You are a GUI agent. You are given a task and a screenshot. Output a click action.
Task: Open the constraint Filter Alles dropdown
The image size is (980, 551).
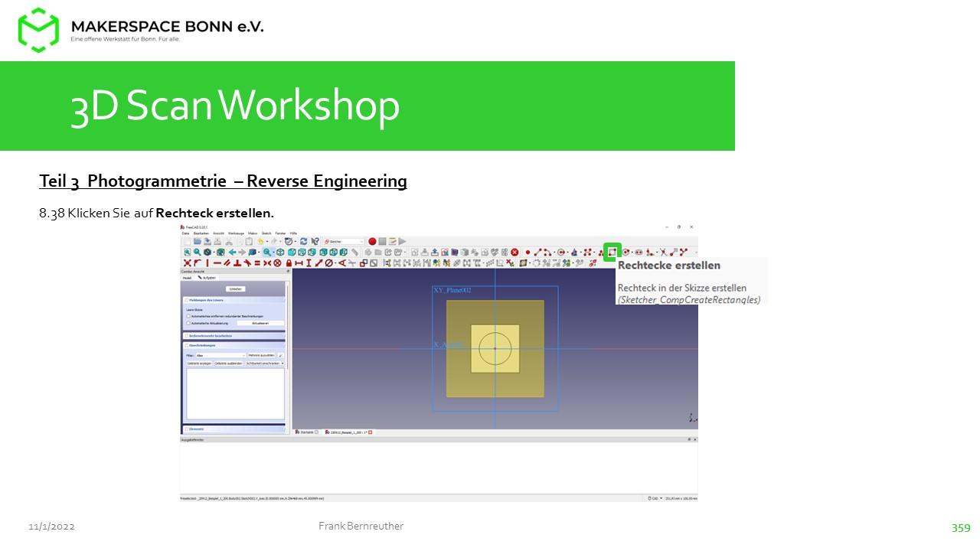pos(220,355)
